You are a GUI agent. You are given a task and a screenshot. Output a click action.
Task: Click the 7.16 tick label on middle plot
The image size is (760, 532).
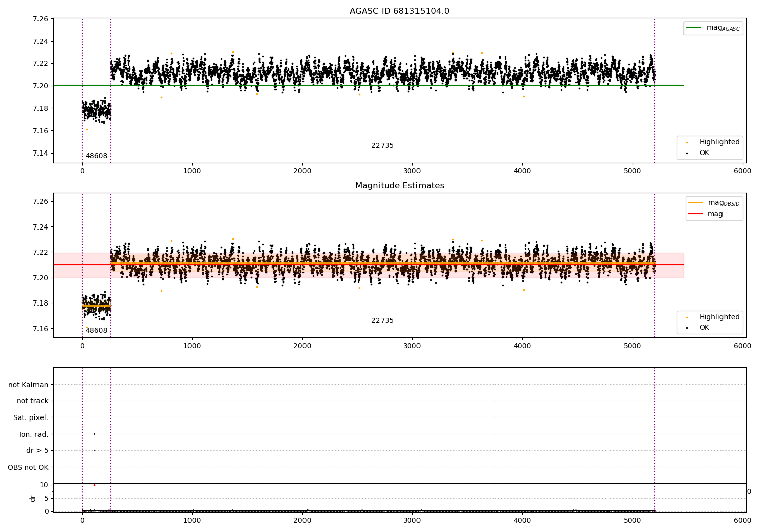tap(40, 329)
